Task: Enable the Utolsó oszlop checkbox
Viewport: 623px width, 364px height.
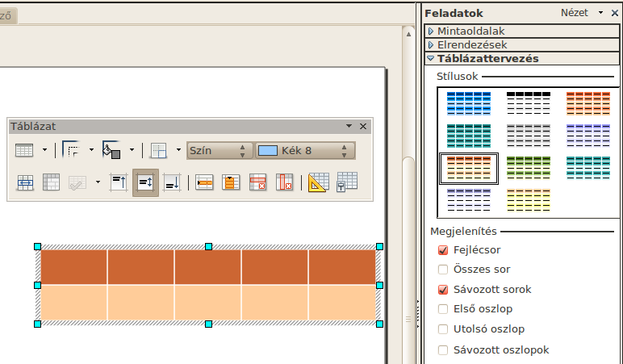Action: click(x=443, y=329)
